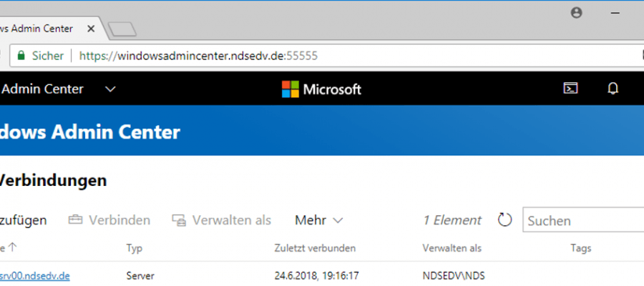Open the Chrome profile icon
644x286 pixels.
pos(577,13)
